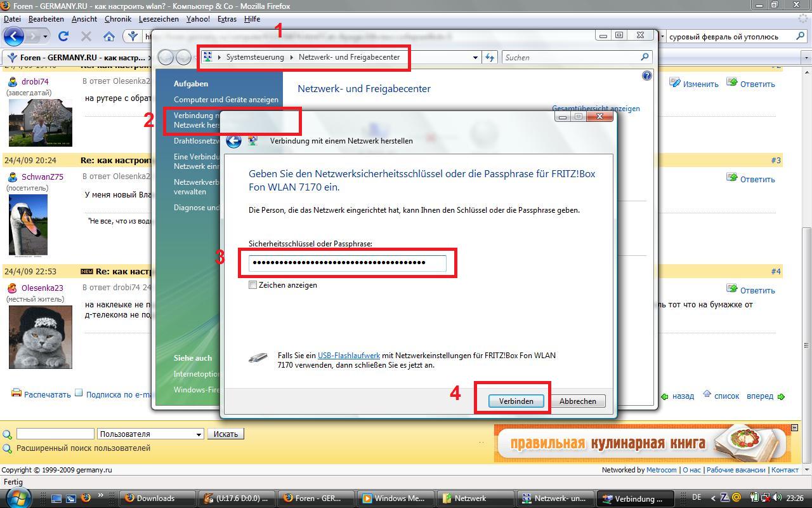Open the blue help question mark icon

(x=646, y=76)
